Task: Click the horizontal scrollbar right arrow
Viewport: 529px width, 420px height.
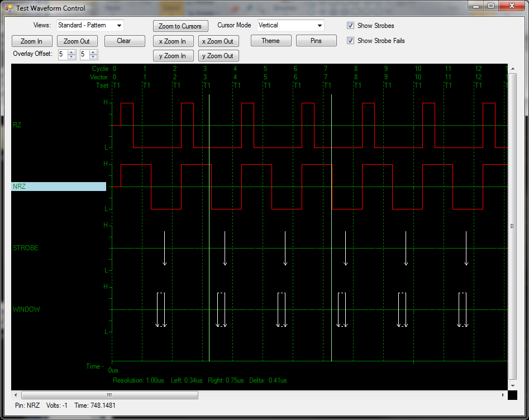Action: coord(503,395)
